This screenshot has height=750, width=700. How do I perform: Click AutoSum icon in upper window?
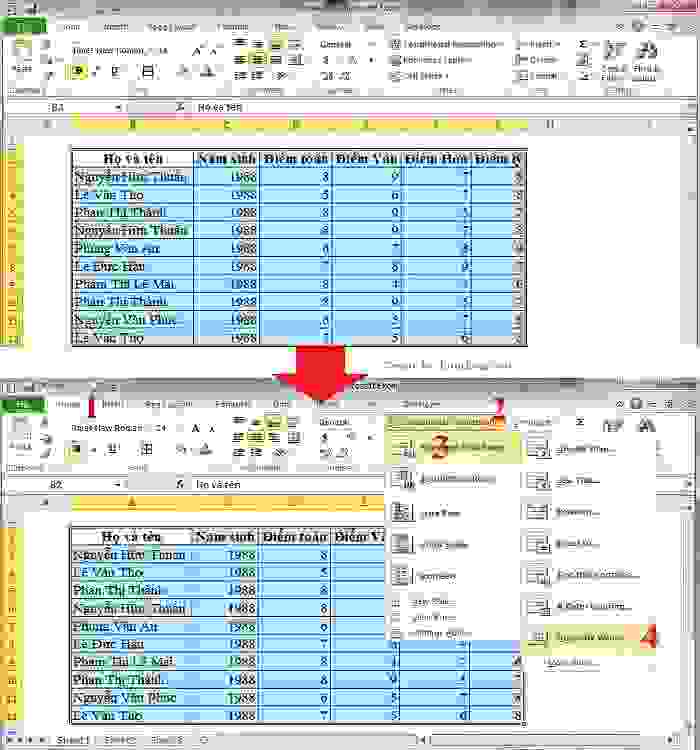tap(583, 44)
